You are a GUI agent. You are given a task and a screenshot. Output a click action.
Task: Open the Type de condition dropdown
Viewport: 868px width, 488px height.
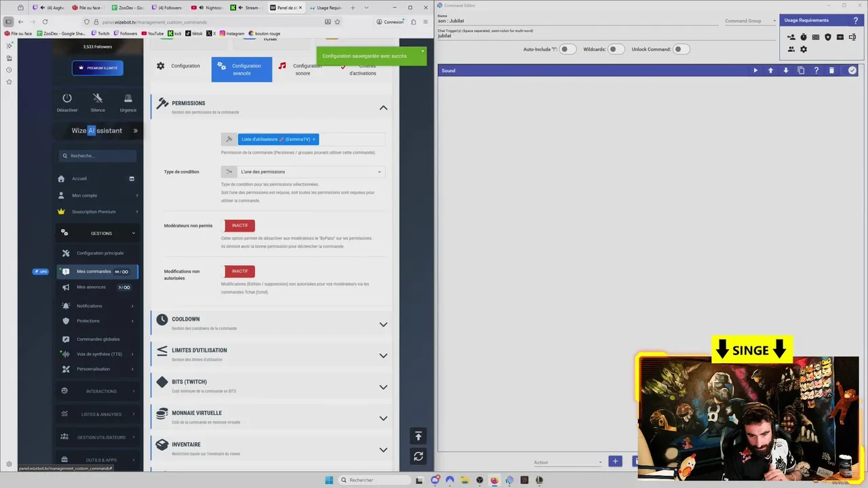click(x=311, y=171)
